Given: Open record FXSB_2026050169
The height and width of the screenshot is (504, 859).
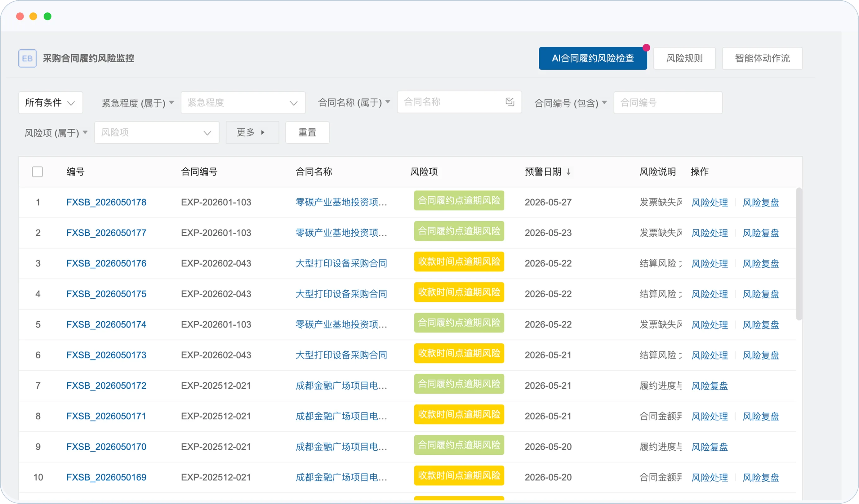Looking at the screenshot, I should [106, 477].
